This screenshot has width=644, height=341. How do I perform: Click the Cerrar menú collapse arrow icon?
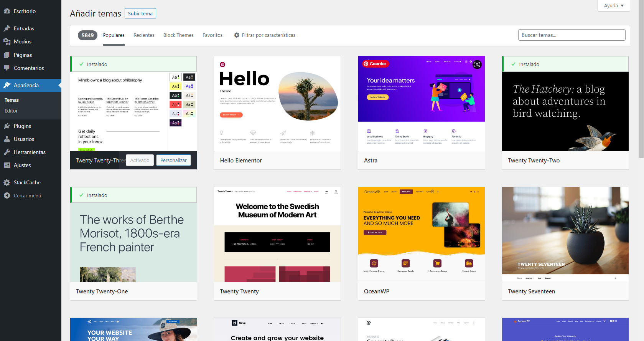point(7,195)
